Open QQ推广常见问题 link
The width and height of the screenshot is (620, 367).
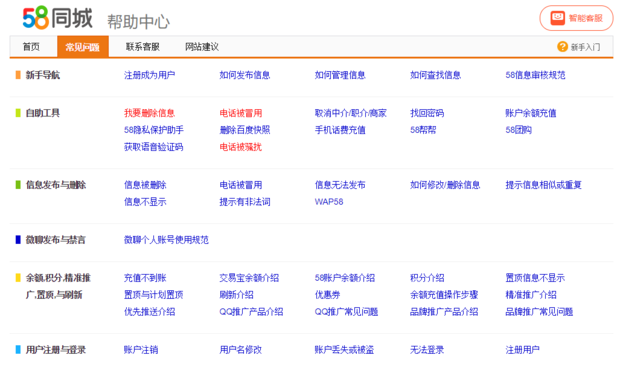346,312
